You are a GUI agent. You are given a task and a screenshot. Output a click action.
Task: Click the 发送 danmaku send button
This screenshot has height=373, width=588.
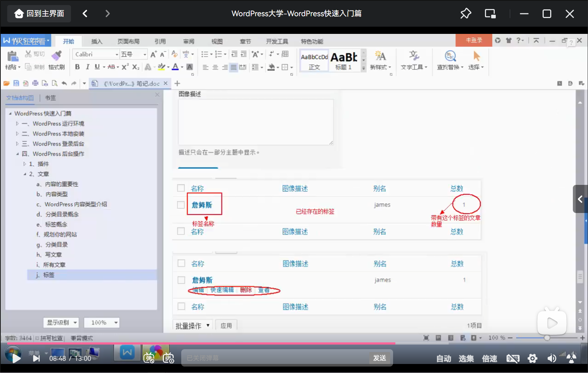point(380,358)
